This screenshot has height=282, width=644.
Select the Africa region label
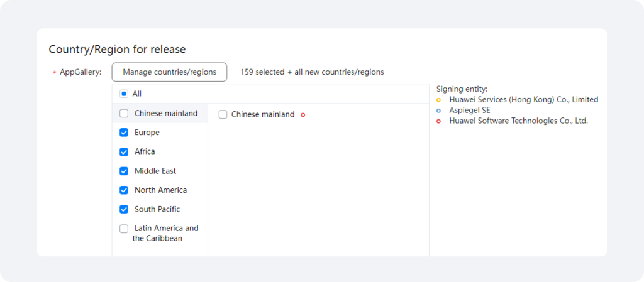(145, 151)
